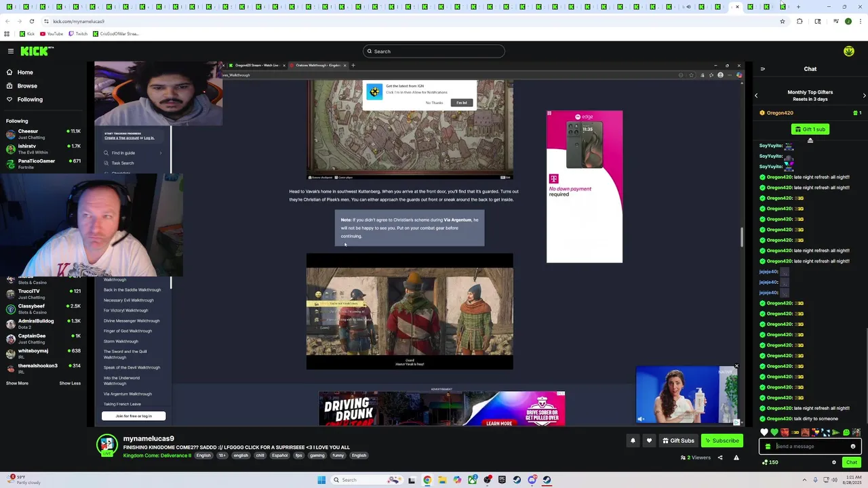Open the Browse page
The width and height of the screenshot is (868, 488).
click(x=27, y=85)
